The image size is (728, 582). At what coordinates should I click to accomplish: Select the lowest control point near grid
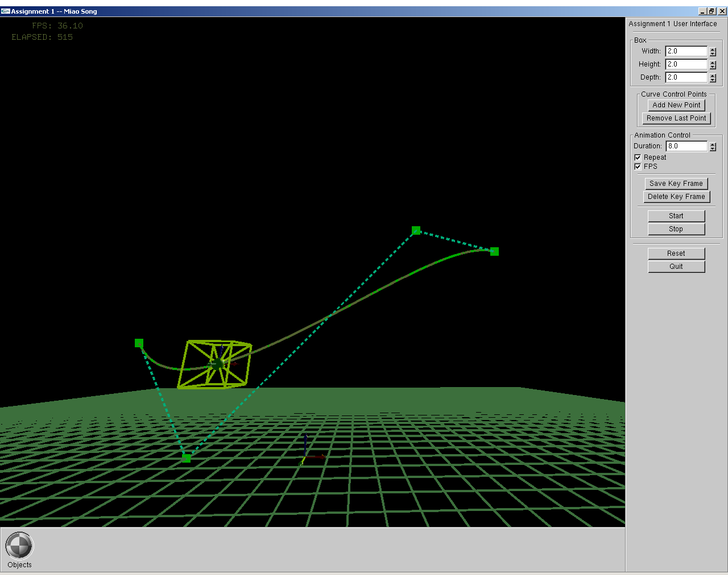[186, 458]
